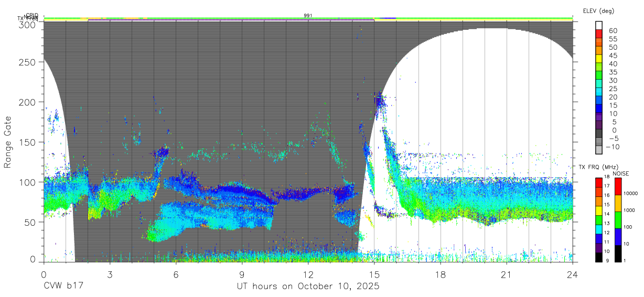644x297 pixels.
Task: Click the 40 label on ELEV colorbar
Action: coord(613,64)
